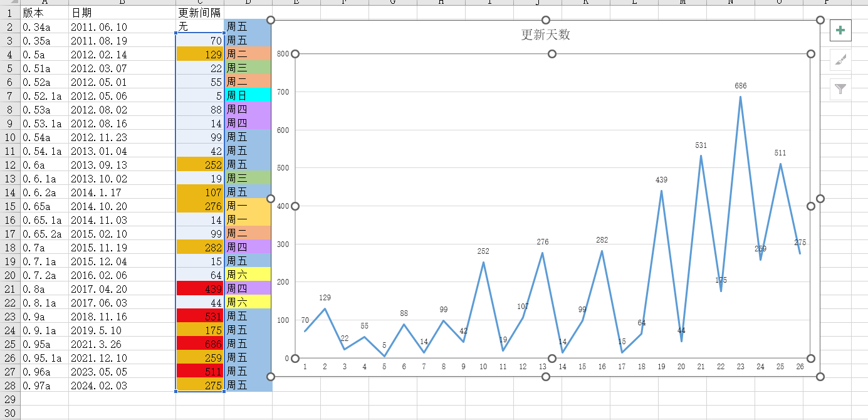This screenshot has height=420, width=868.
Task: Click row header 15
Action: (10, 206)
